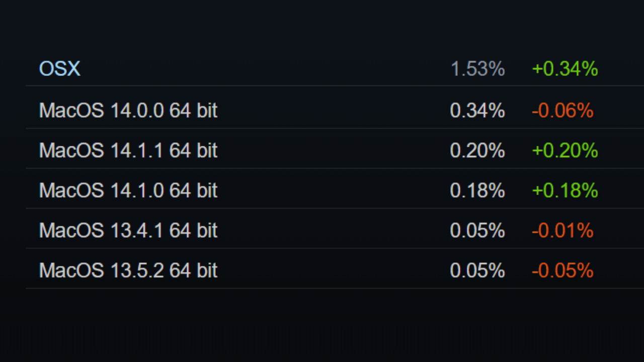This screenshot has width=644, height=362.
Task: Select the MacOS 14.0.0 64 bit row label
Action: [128, 111]
